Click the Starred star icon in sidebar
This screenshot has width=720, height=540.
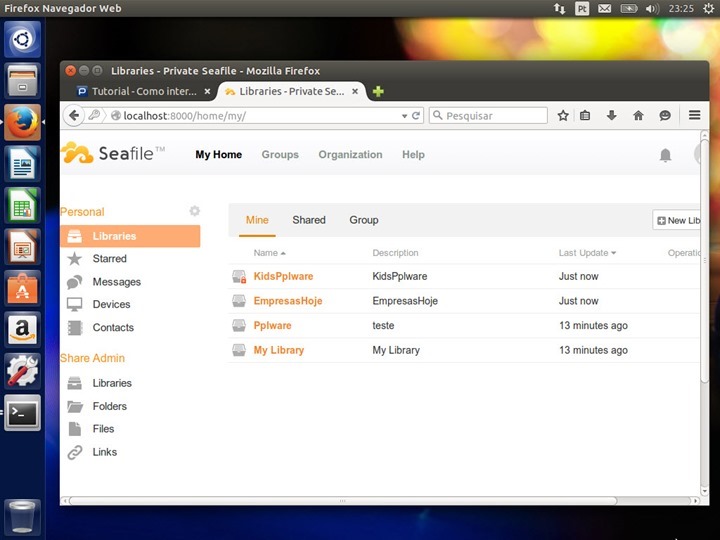74,259
